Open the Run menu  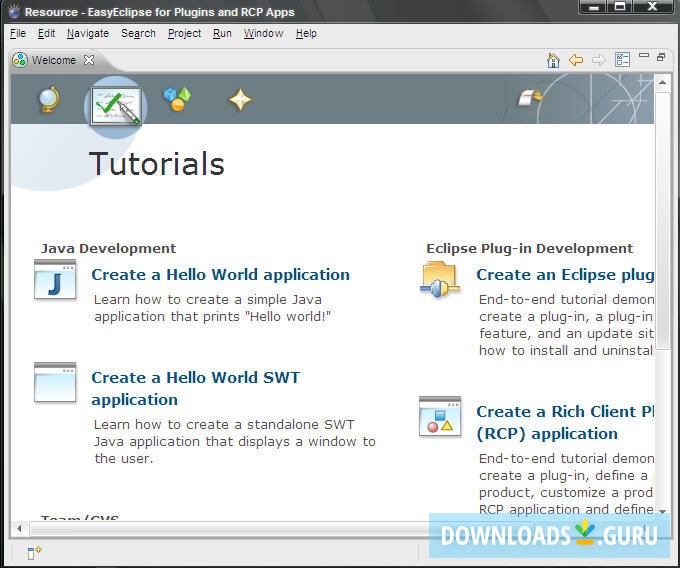(x=222, y=33)
